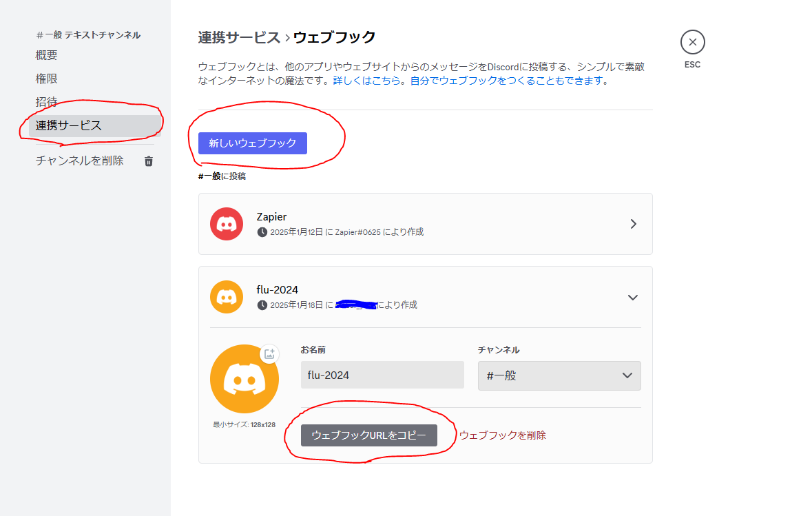The height and width of the screenshot is (516, 812).
Task: Open 権限 settings in the sidebar
Action: point(47,79)
